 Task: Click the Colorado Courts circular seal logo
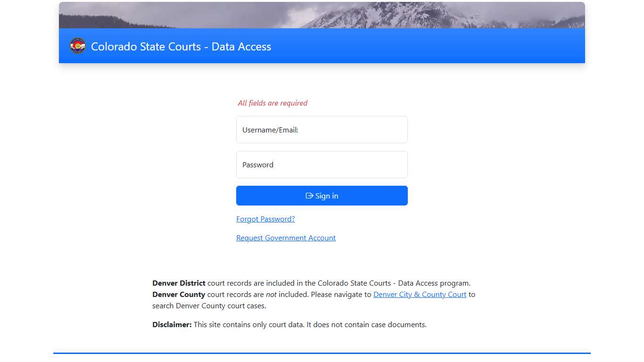point(77,46)
